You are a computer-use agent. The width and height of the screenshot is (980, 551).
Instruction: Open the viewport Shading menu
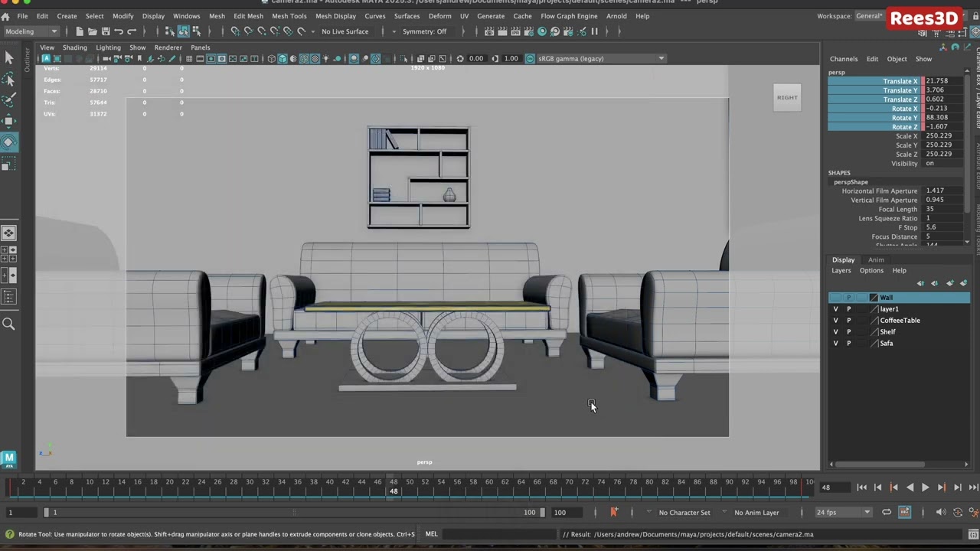tap(74, 47)
